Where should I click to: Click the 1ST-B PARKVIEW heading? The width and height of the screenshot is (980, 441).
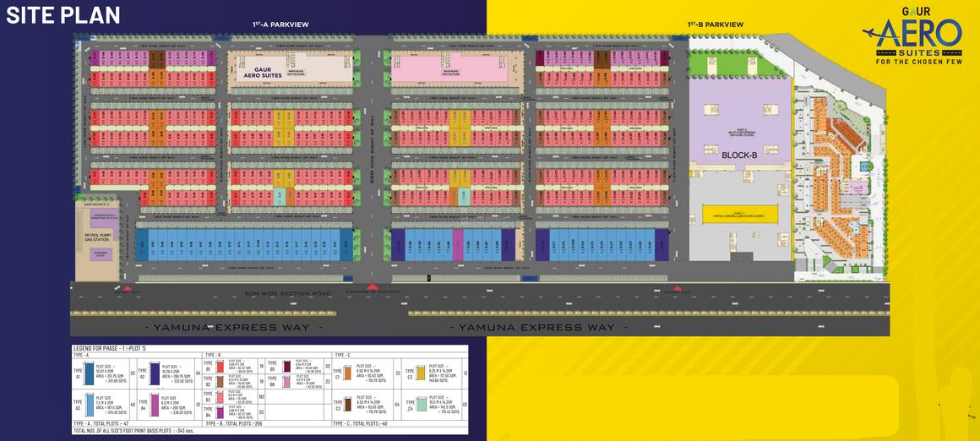pyautogui.click(x=715, y=25)
